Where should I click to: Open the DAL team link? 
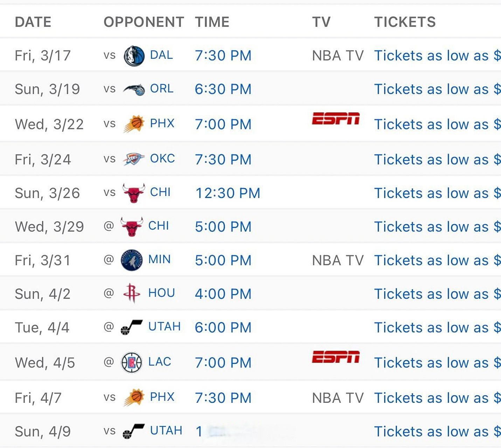(161, 55)
